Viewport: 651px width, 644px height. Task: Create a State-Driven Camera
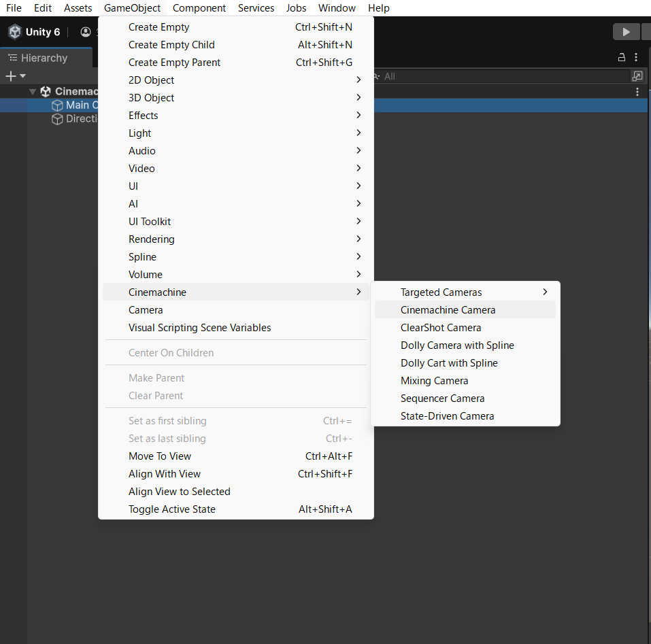tap(465, 416)
